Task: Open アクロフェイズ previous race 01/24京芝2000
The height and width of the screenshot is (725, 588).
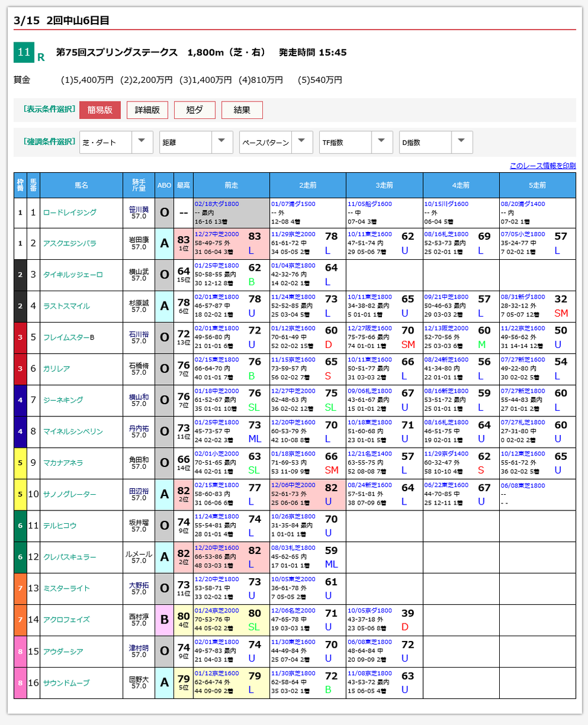Action: (x=217, y=611)
